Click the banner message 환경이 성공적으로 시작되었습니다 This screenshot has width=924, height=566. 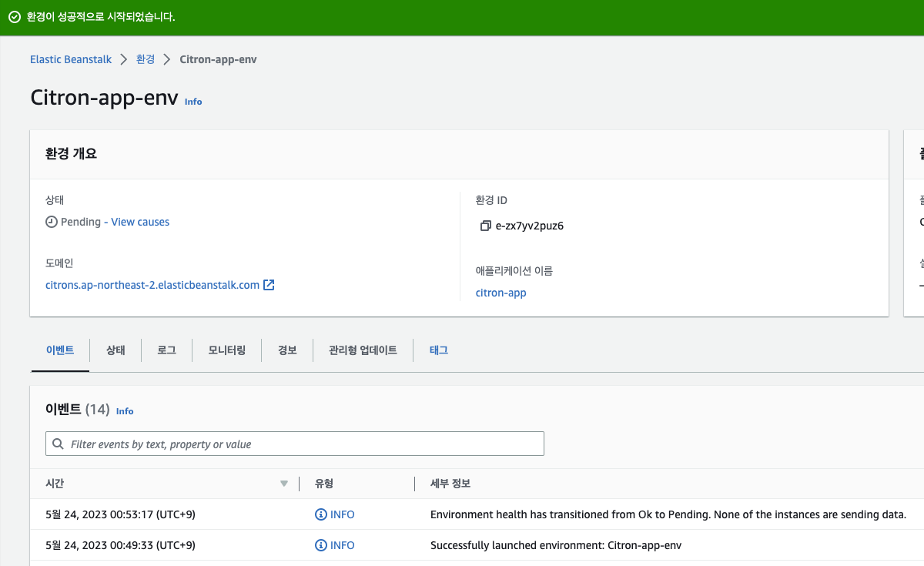click(x=101, y=17)
